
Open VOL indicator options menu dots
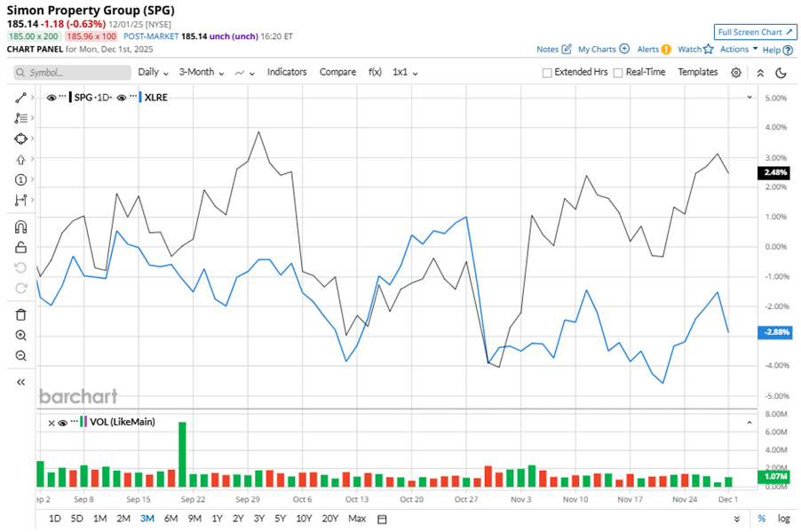(x=74, y=421)
